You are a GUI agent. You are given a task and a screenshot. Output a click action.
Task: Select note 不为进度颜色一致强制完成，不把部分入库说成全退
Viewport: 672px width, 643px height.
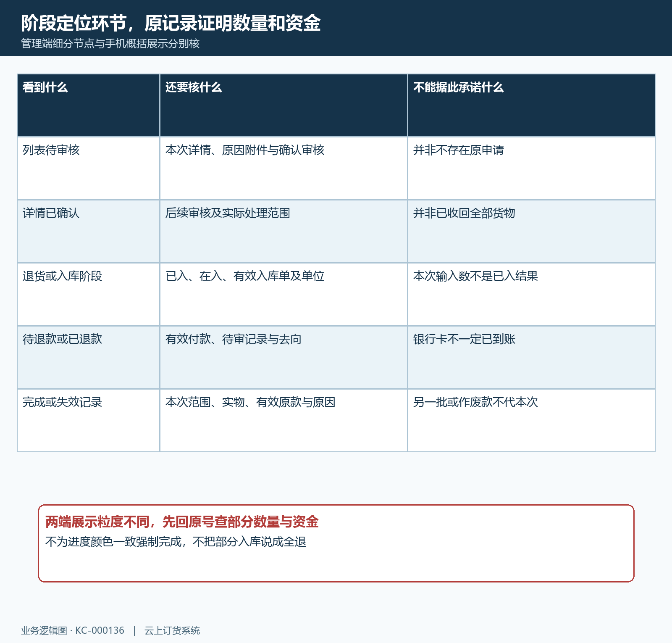click(176, 542)
